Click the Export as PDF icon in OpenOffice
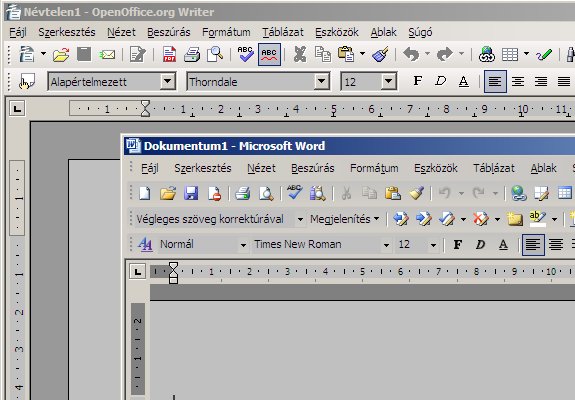Screen dimensions: 575x400 point(169,54)
